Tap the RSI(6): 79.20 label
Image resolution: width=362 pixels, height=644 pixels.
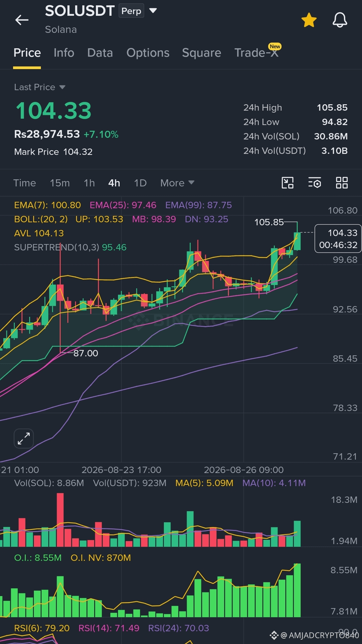(42, 628)
